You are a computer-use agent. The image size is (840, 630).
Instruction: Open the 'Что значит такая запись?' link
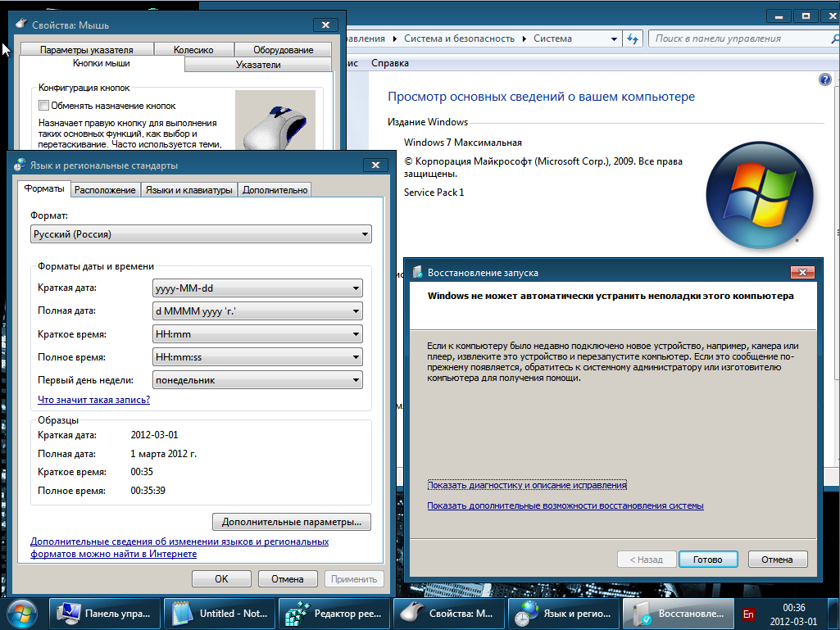[93, 400]
